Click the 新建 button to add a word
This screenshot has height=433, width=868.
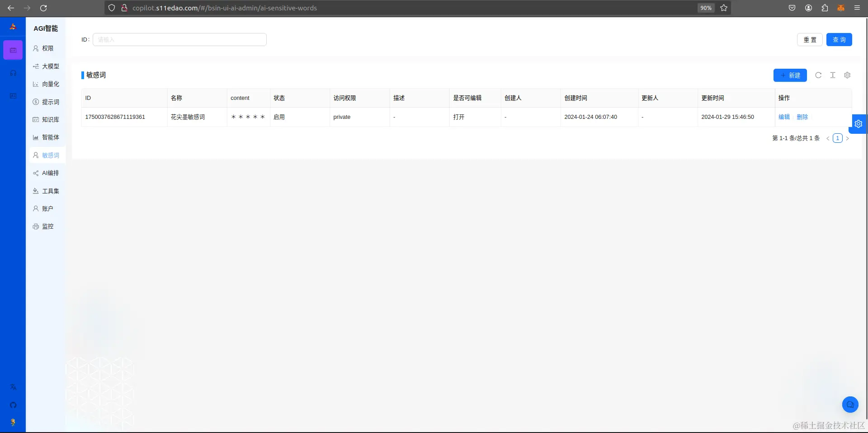[x=790, y=75]
